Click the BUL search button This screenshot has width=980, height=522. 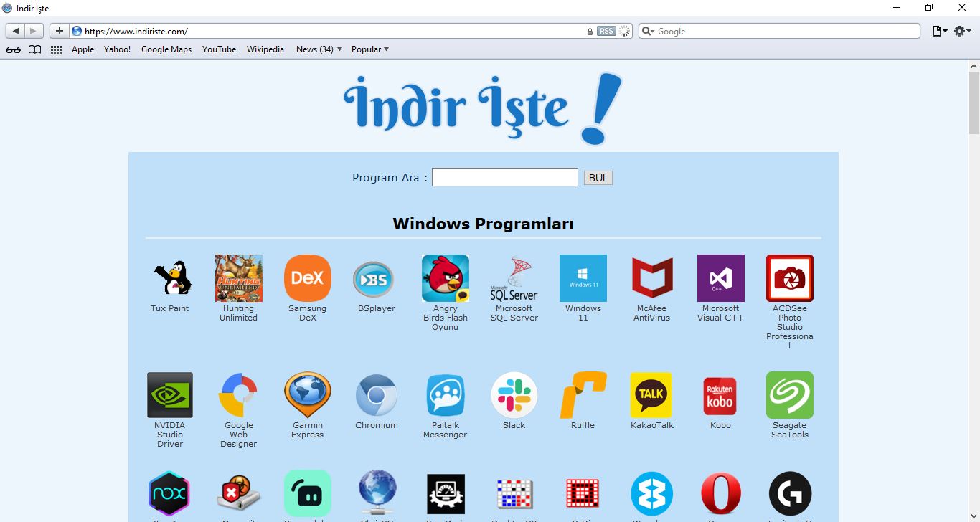(x=598, y=178)
